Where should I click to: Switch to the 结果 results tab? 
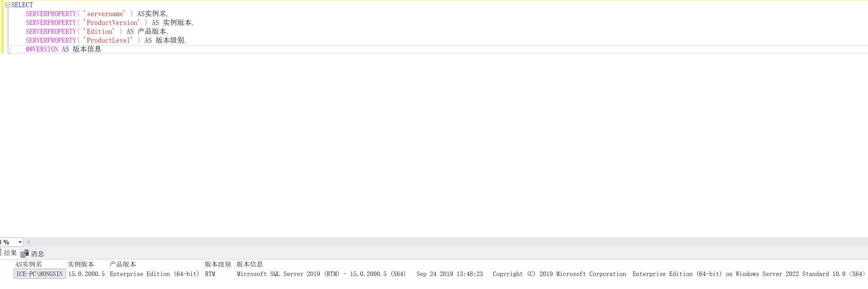9,253
